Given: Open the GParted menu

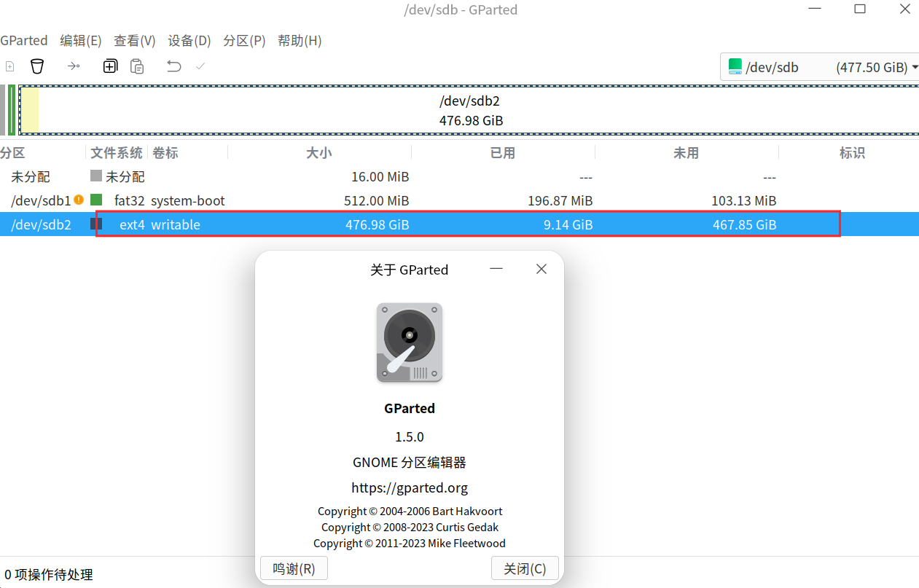Looking at the screenshot, I should pos(24,41).
